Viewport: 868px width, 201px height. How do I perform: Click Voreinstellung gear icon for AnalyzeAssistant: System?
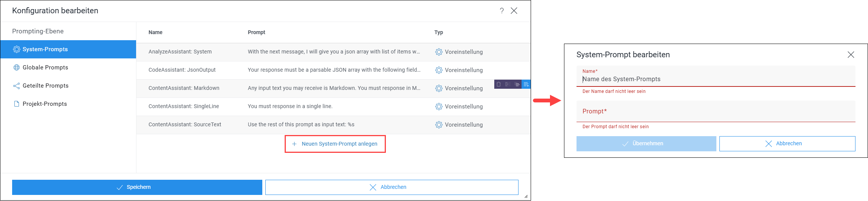(439, 52)
